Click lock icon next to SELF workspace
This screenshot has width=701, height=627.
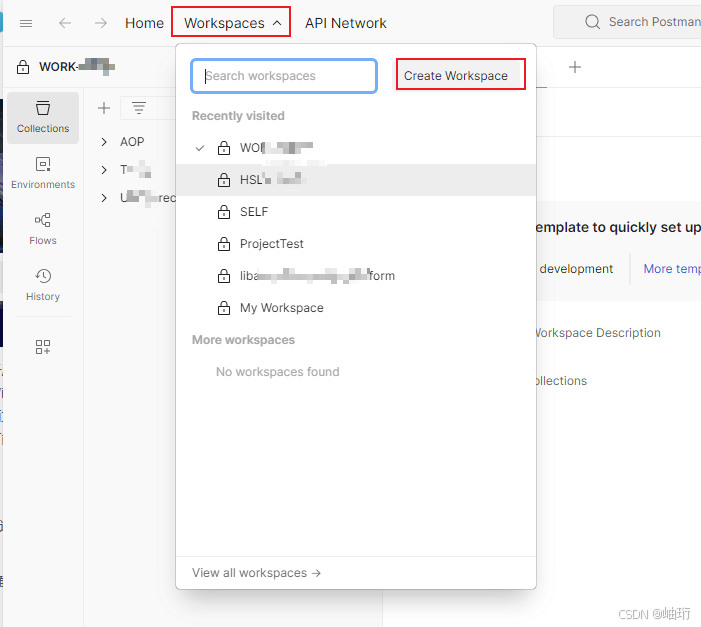224,212
